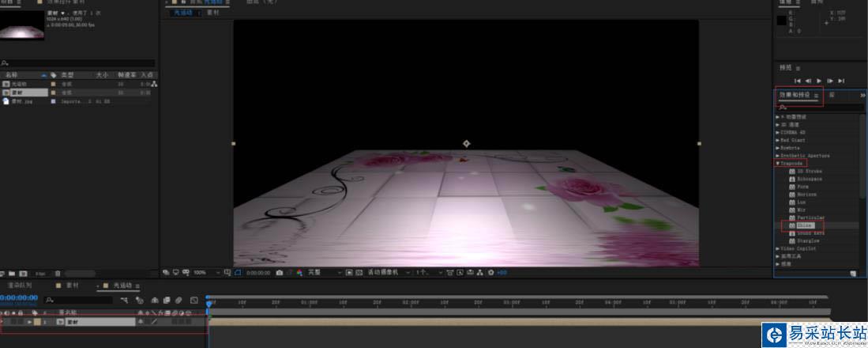Select the Shine effect under Trapcode

(806, 225)
